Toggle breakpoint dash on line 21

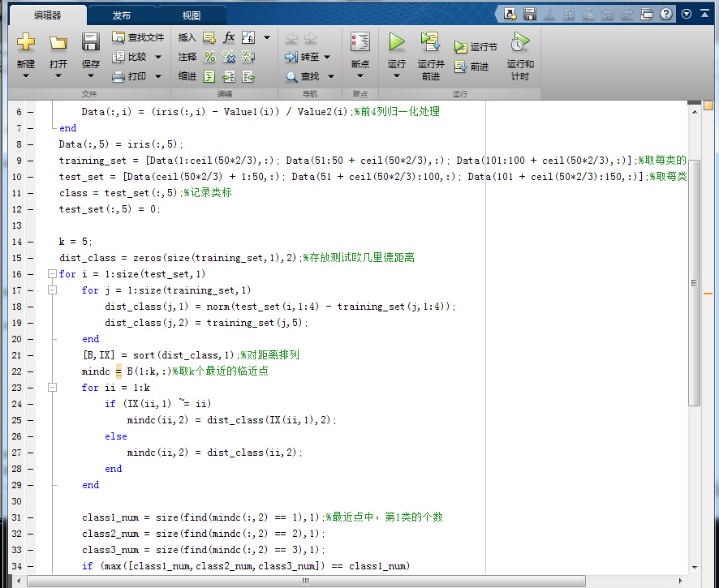[x=30, y=356]
